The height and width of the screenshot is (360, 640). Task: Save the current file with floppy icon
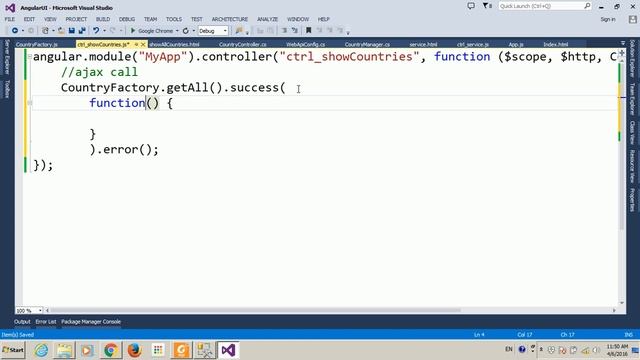pos(72,31)
